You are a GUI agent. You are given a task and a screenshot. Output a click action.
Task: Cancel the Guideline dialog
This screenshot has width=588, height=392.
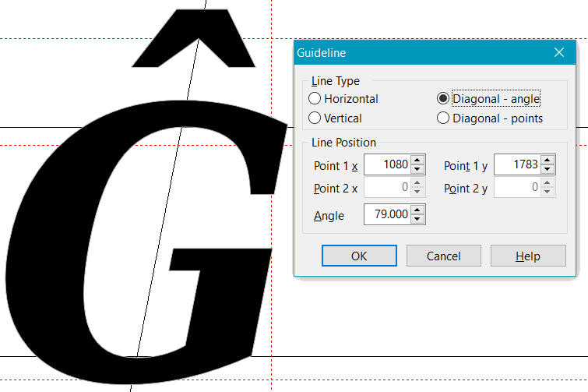tap(444, 256)
